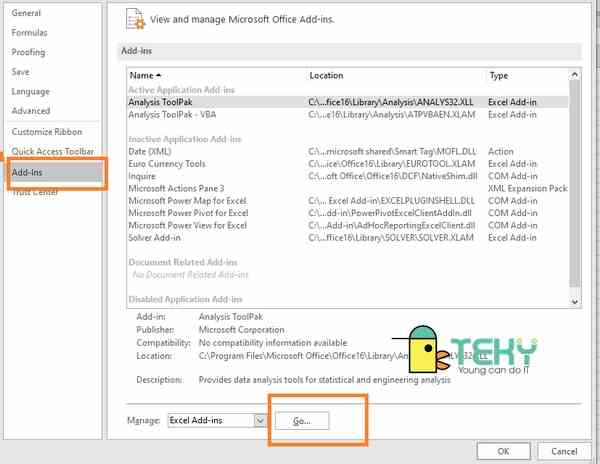The width and height of the screenshot is (600, 464).
Task: Click the Type column header
Action: (x=499, y=75)
